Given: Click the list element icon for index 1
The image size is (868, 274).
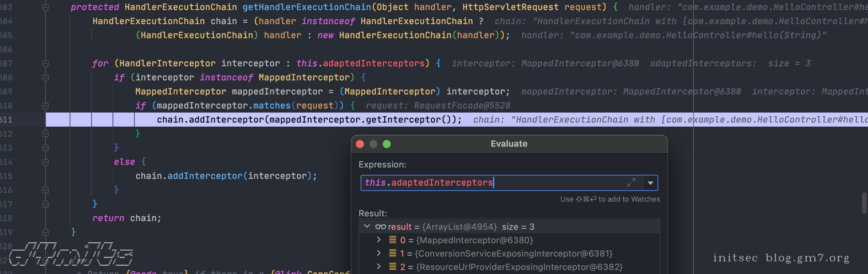Looking at the screenshot, I should point(392,253).
